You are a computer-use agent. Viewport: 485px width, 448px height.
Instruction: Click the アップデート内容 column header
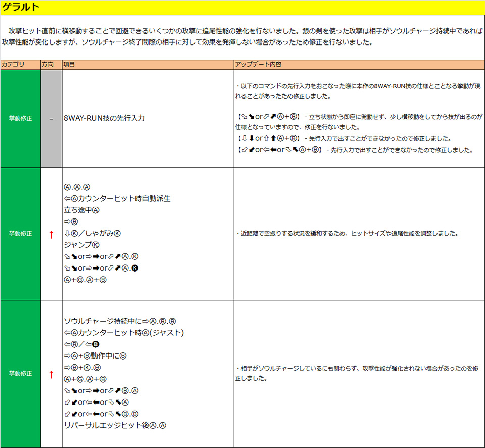pyautogui.click(x=258, y=65)
